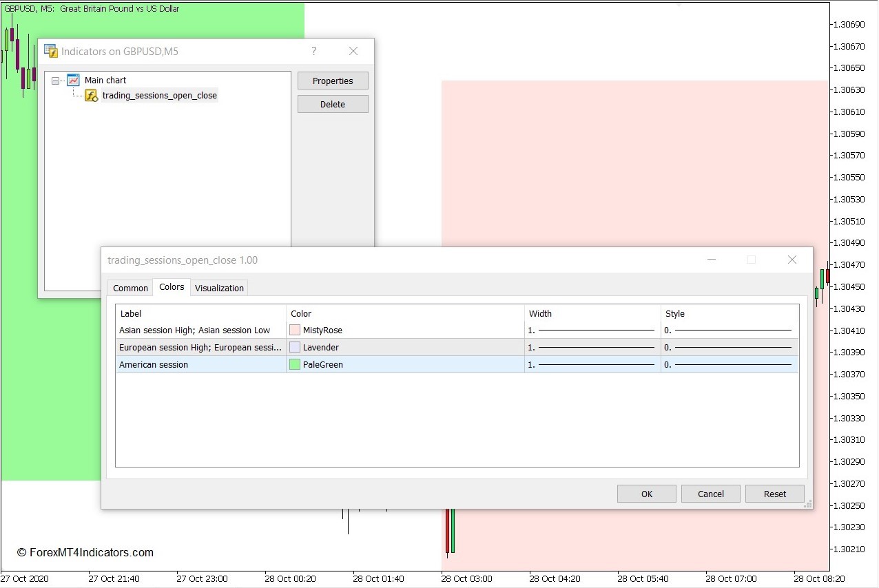Collapse the Main chart tree node
The image size is (879, 588).
(55, 81)
